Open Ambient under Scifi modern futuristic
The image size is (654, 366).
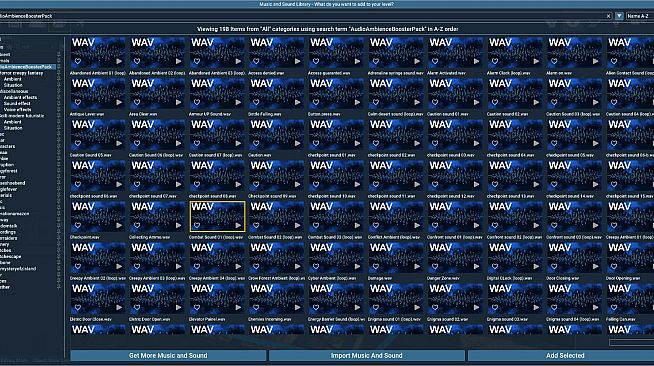(13, 122)
